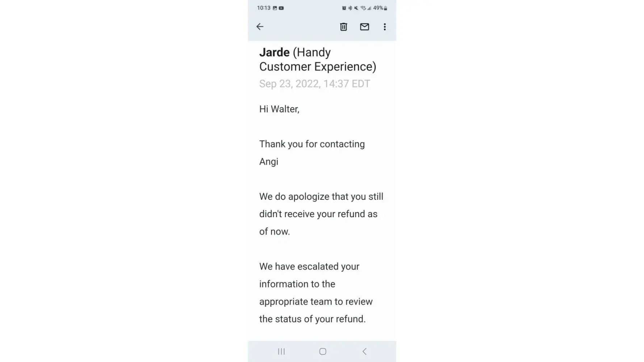This screenshot has width=644, height=362.
Task: Tap the Android navigation back chevron
Action: pos(364,352)
